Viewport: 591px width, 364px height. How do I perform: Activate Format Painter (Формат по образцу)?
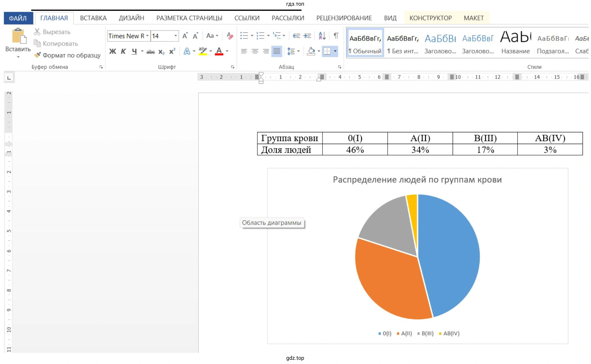[67, 55]
